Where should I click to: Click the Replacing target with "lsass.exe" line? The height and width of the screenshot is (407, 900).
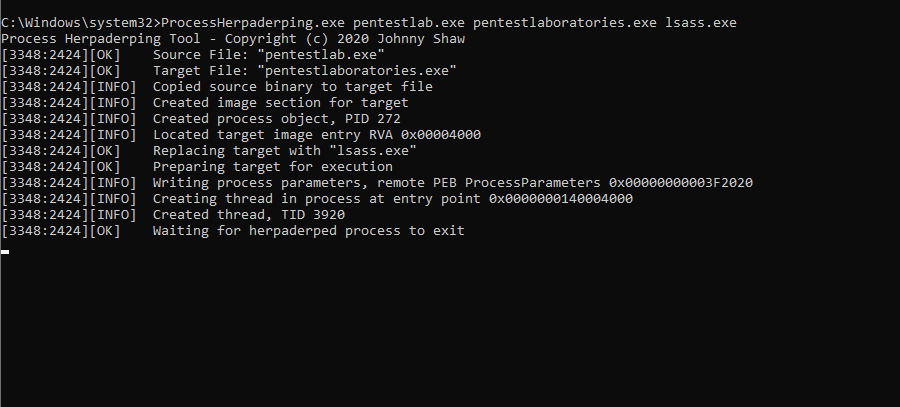(x=284, y=150)
